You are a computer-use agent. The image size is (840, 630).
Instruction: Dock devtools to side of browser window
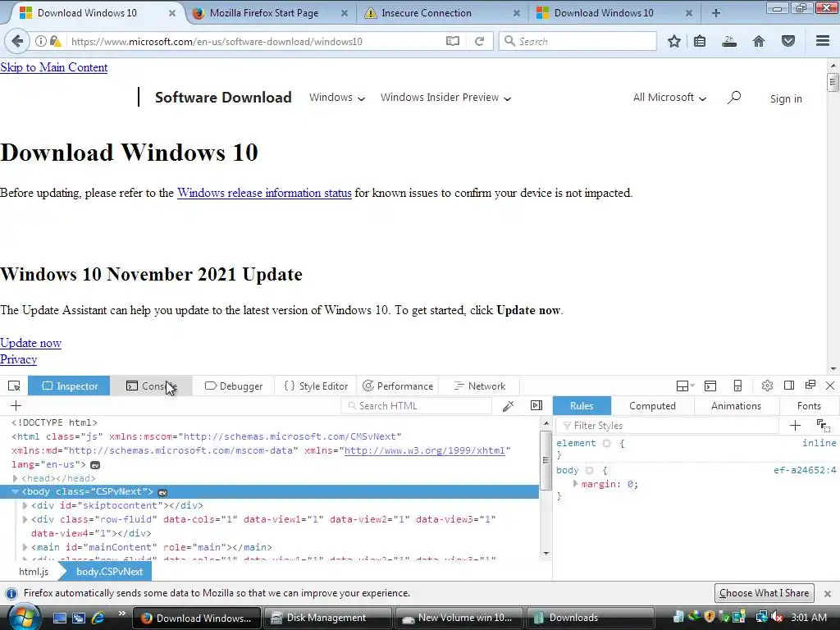789,386
